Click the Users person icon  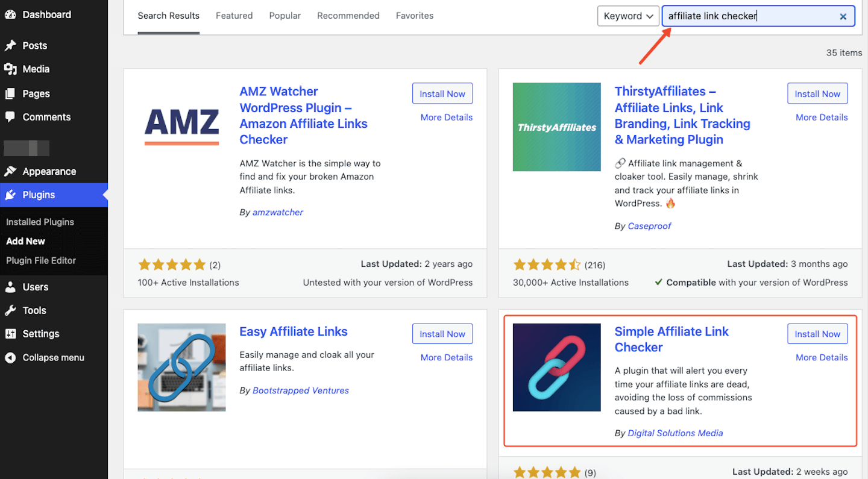[10, 287]
